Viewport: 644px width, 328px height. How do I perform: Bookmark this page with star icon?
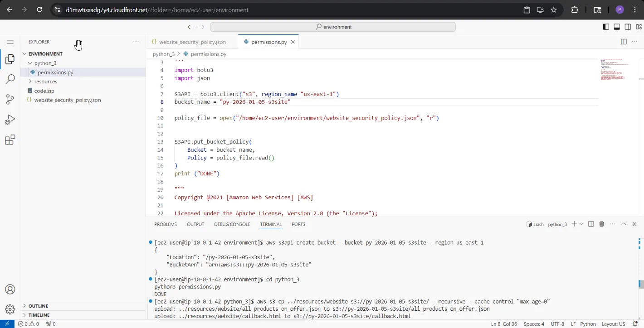(x=554, y=10)
